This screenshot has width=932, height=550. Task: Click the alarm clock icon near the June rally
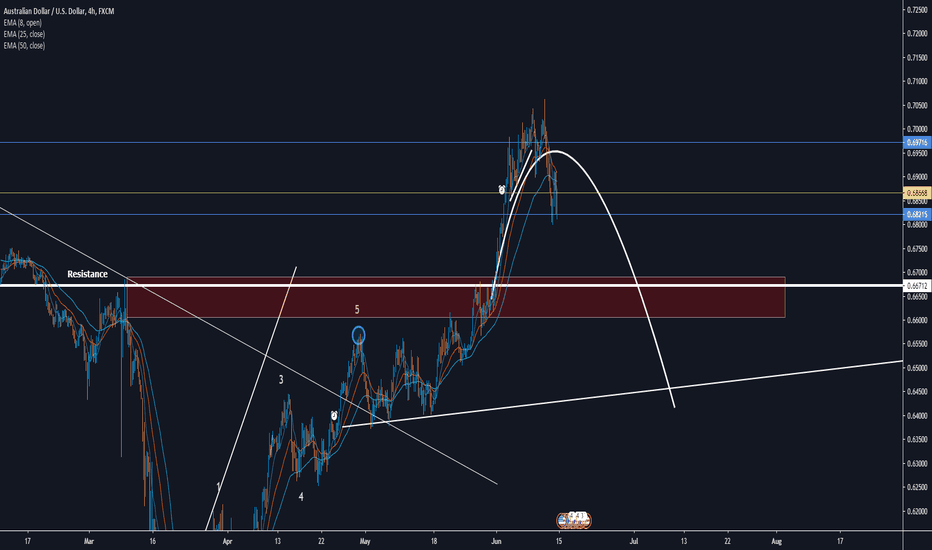coord(502,190)
